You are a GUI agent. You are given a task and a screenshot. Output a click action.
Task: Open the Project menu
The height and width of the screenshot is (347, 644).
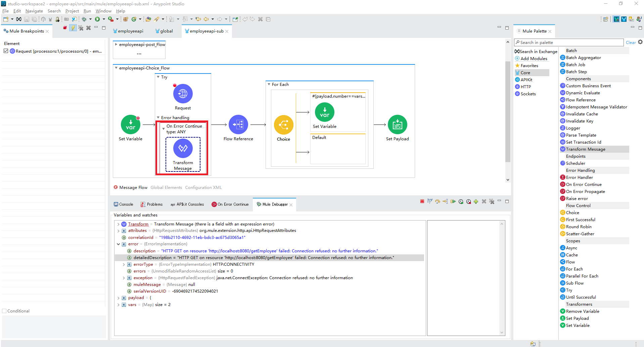click(72, 11)
